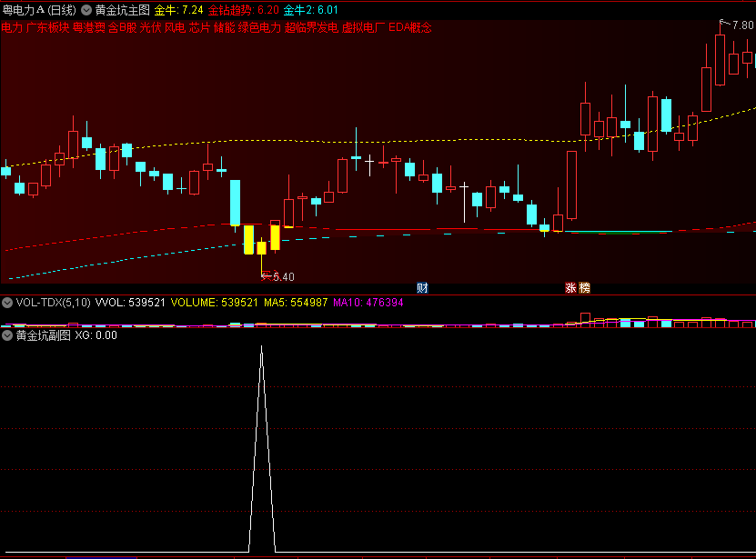This screenshot has height=559, width=756.
Task: Click the 7.80 high price flag marker
Action: tap(735, 25)
